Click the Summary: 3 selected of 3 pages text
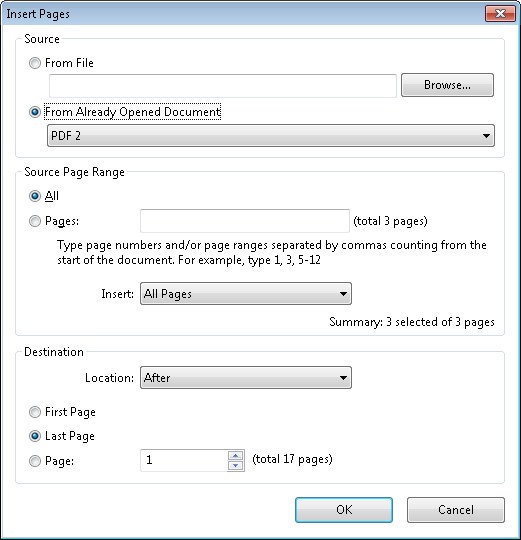This screenshot has height=540, width=521. pos(412,322)
